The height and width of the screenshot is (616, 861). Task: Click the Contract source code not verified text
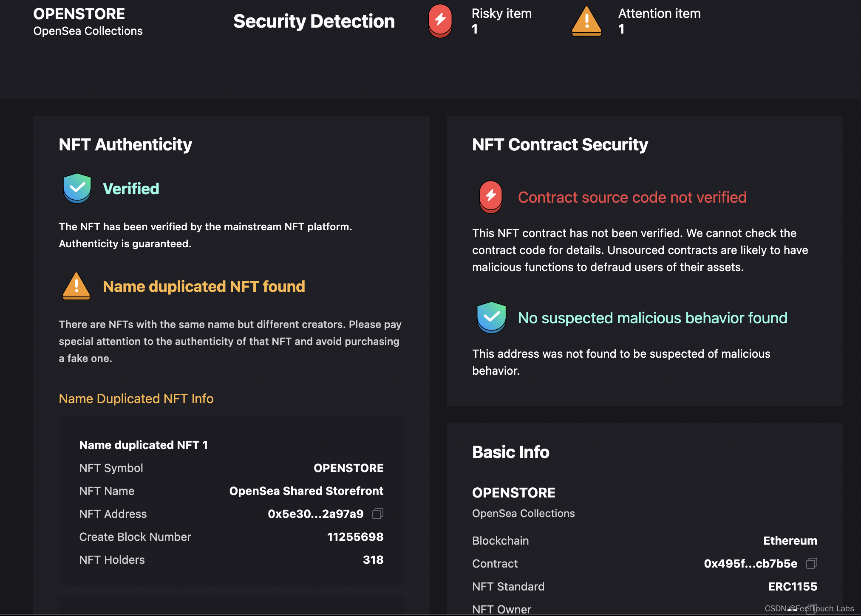(x=632, y=197)
